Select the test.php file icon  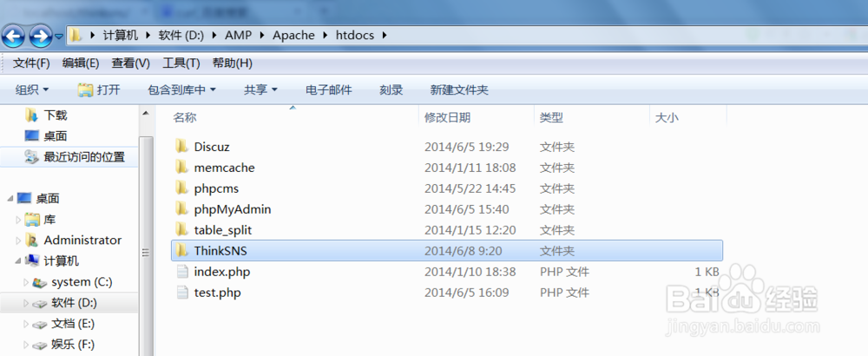[x=182, y=293]
